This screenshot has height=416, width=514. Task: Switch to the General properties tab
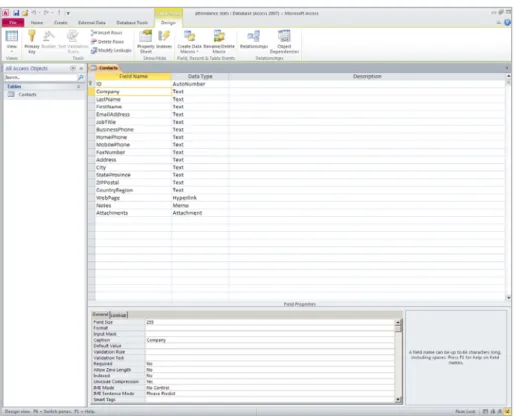(x=100, y=314)
